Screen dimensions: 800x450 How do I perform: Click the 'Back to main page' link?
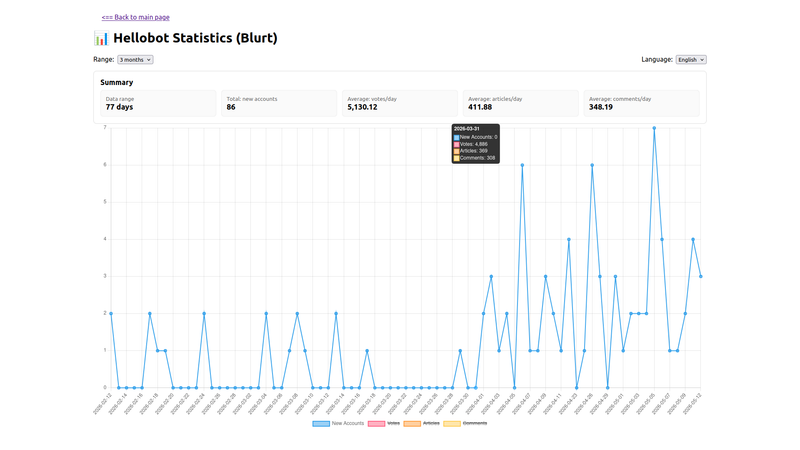pyautogui.click(x=136, y=17)
